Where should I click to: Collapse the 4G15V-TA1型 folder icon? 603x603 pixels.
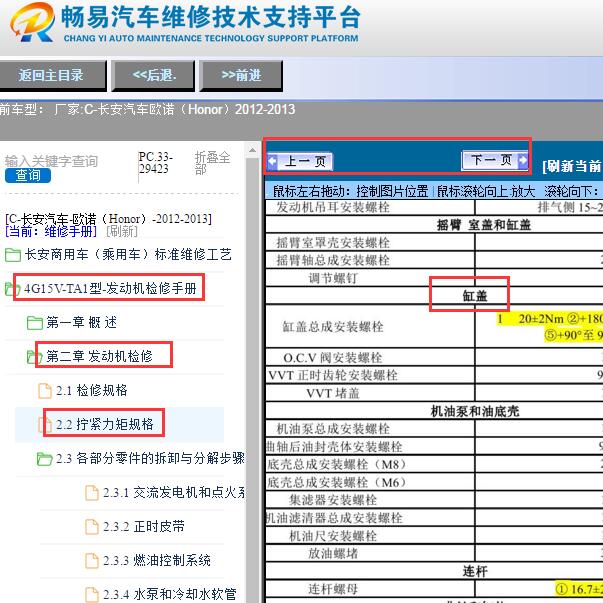pos(12,288)
